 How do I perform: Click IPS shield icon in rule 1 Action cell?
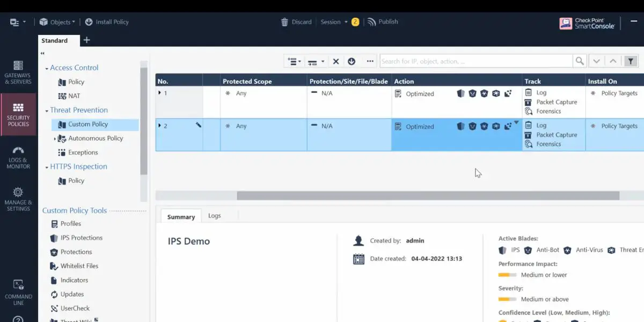[460, 93]
